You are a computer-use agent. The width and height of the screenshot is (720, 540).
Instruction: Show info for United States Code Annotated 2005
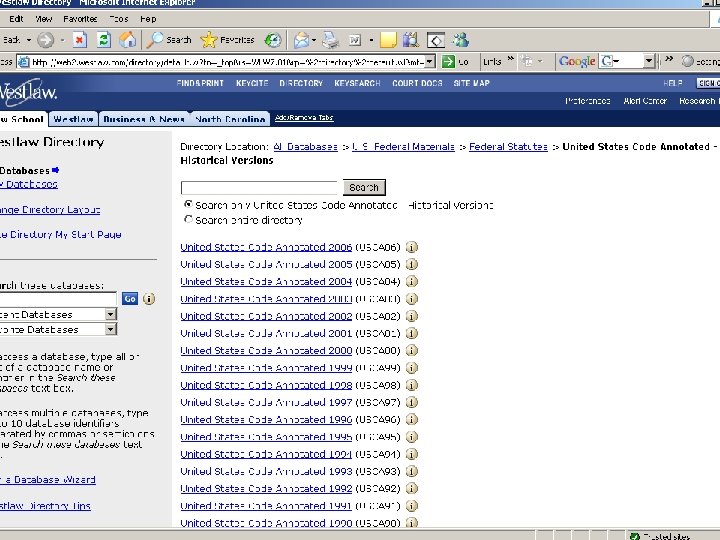pos(412,264)
